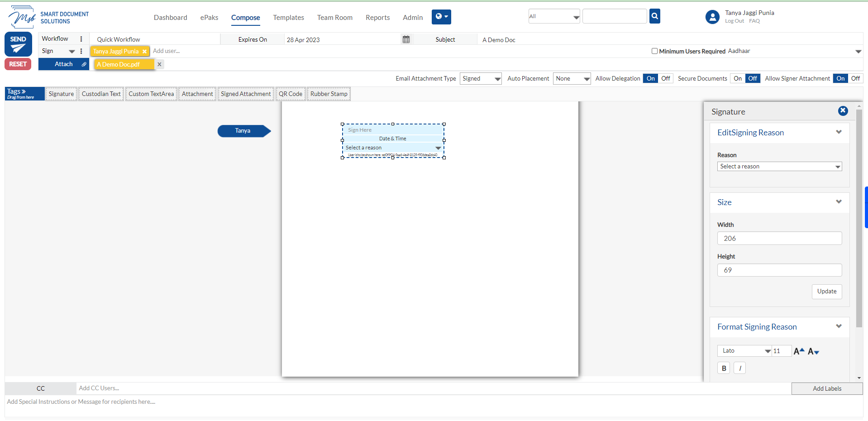Close the Signature properties panel
This screenshot has height=421, width=868.
point(843,111)
